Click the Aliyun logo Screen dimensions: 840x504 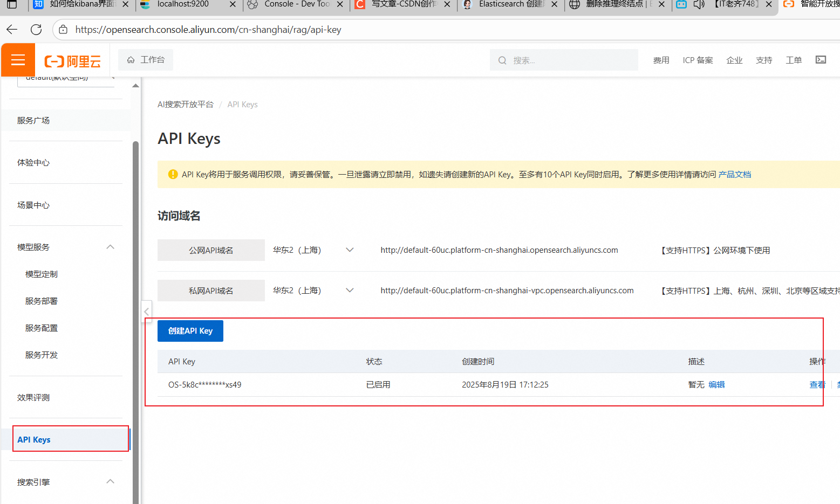pyautogui.click(x=73, y=61)
